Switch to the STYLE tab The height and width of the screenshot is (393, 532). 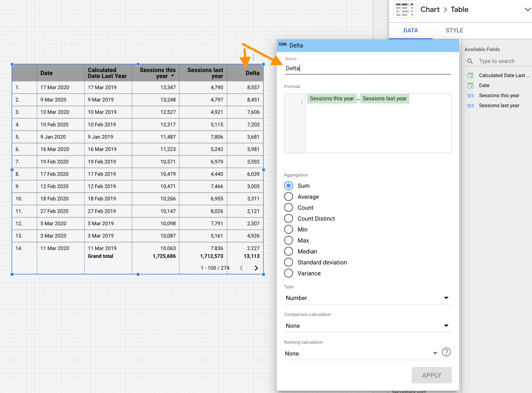[x=454, y=30]
